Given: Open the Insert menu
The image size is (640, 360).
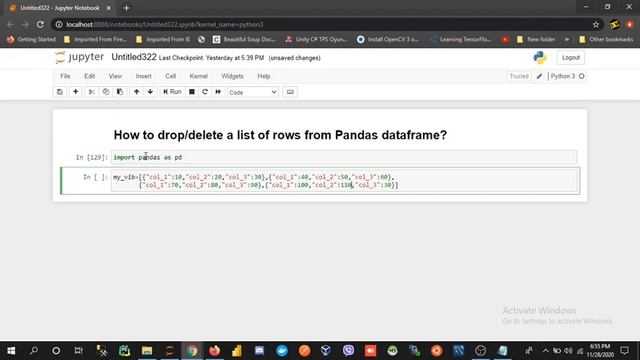Looking at the screenshot, I should tap(143, 76).
